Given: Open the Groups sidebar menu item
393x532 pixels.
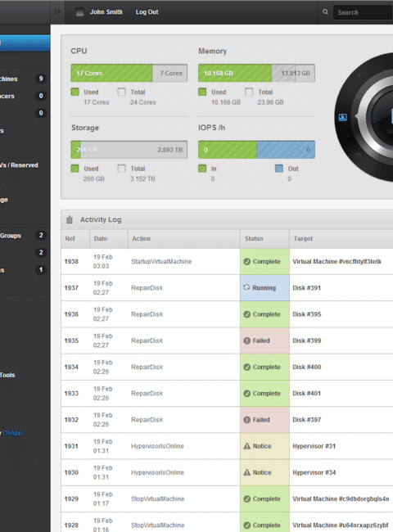Looking at the screenshot, I should pos(11,236).
